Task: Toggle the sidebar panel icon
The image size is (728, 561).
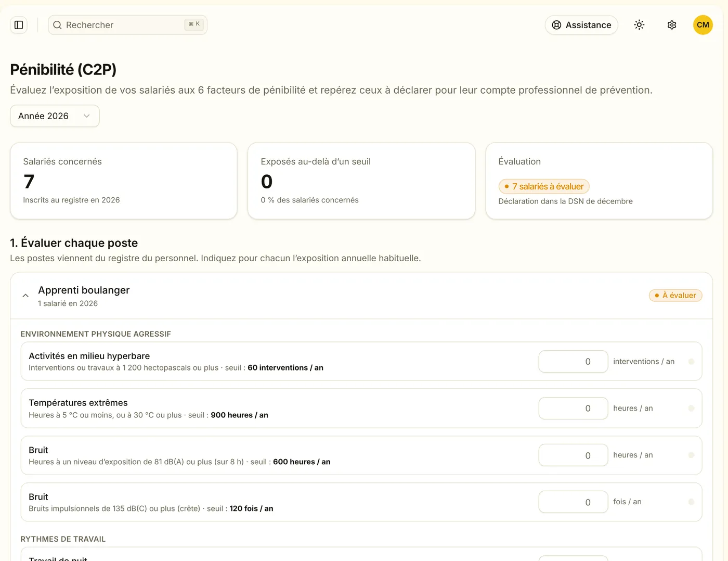Action: [19, 25]
